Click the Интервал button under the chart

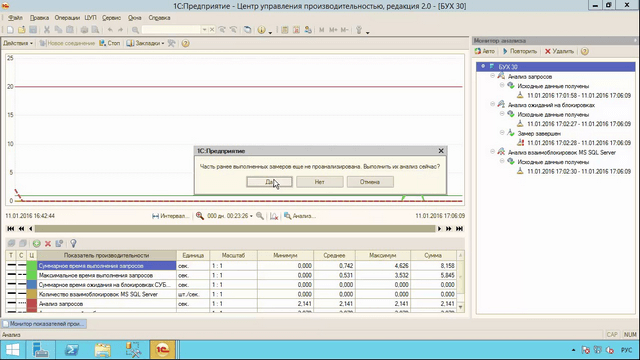[171, 216]
